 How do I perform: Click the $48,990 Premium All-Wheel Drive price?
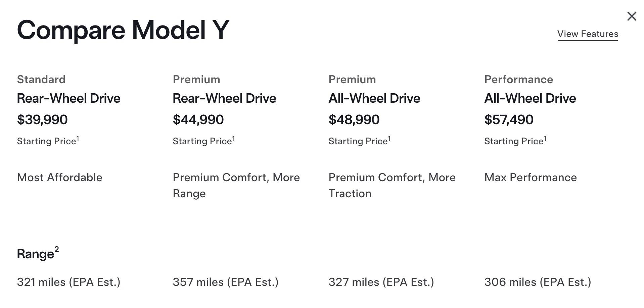click(354, 120)
